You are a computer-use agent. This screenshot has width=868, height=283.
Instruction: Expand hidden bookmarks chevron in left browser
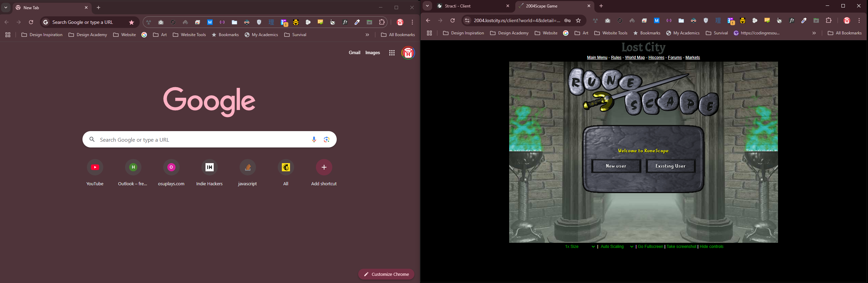tap(367, 35)
